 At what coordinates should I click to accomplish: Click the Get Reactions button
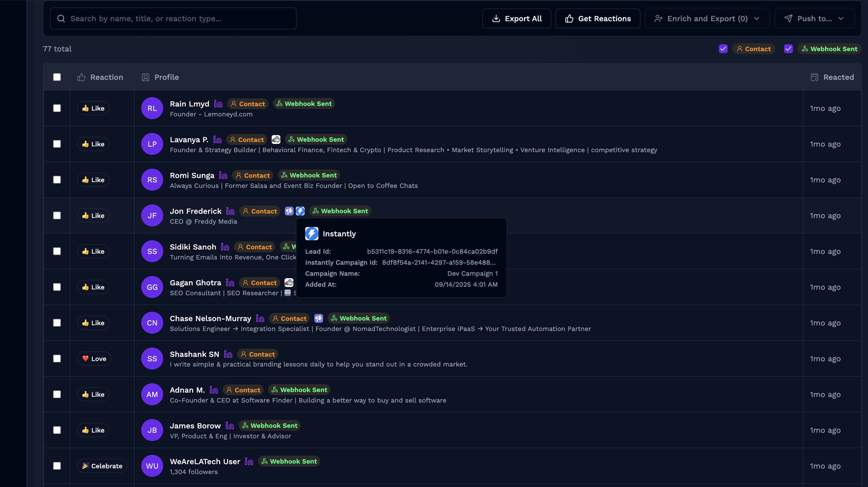tap(598, 18)
